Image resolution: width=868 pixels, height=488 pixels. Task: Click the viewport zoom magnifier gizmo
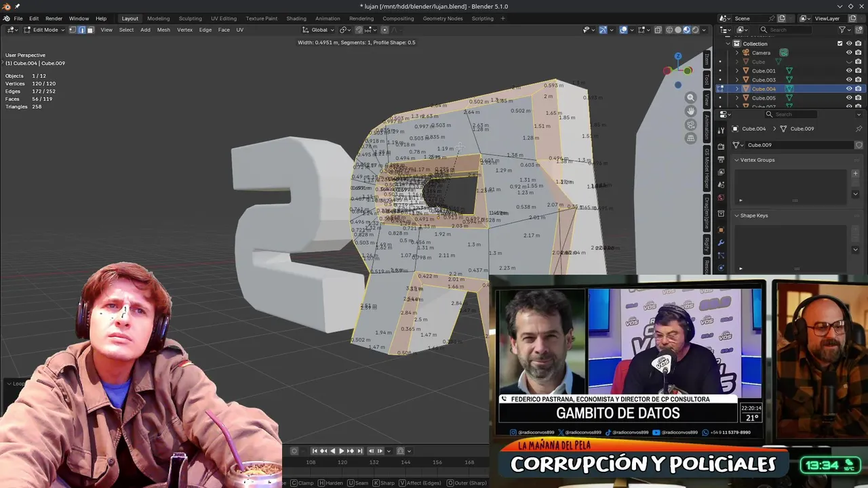[x=690, y=98]
